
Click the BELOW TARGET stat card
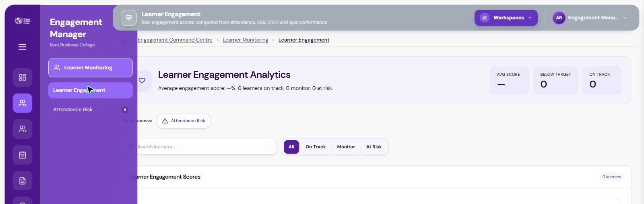tap(555, 80)
